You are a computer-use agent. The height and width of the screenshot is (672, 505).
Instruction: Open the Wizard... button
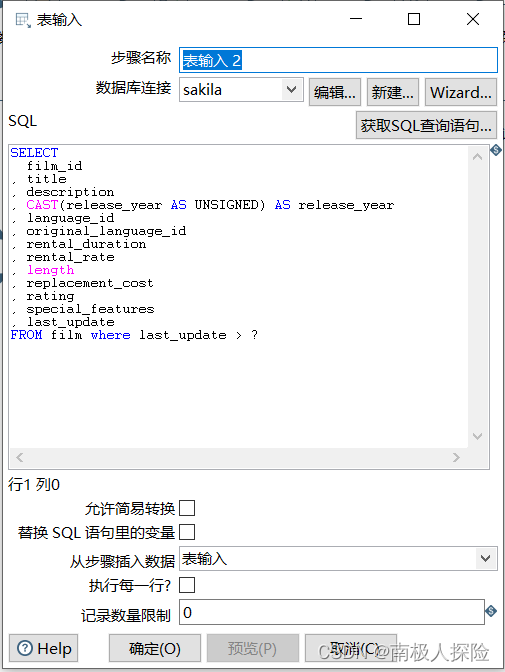(461, 92)
